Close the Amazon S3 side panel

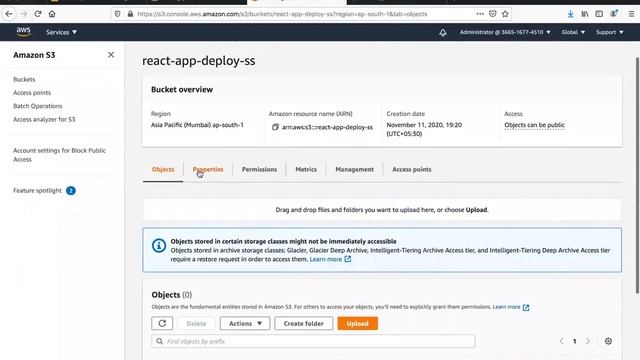(111, 55)
